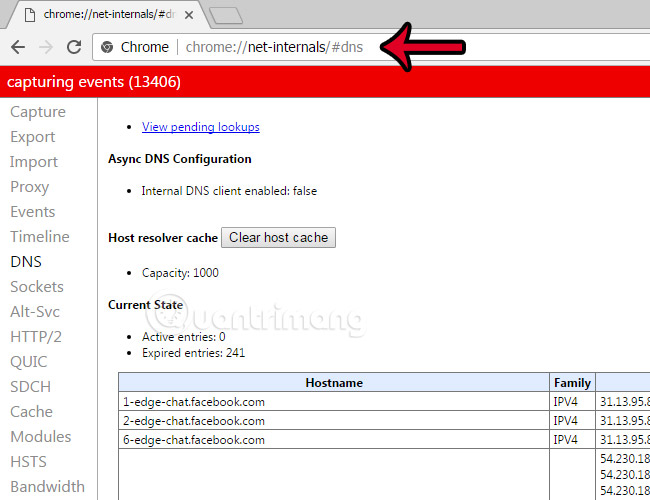Open the Capture section
Image resolution: width=650 pixels, height=500 pixels.
38,112
